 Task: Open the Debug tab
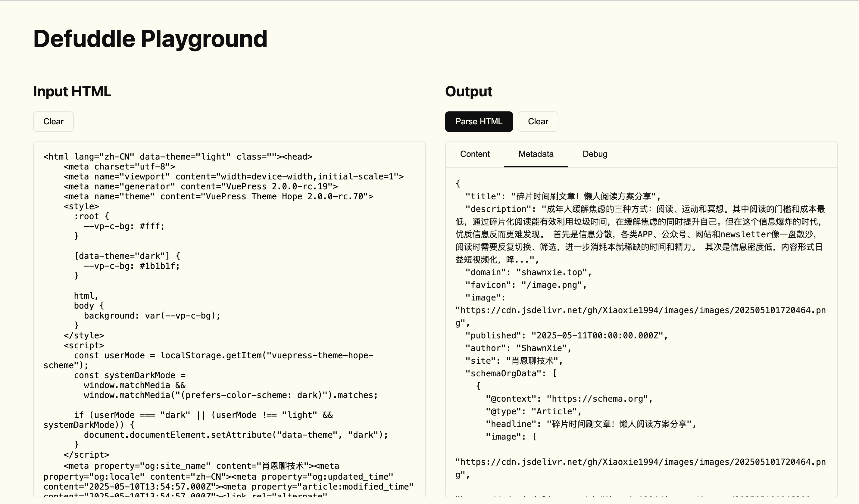tap(595, 154)
